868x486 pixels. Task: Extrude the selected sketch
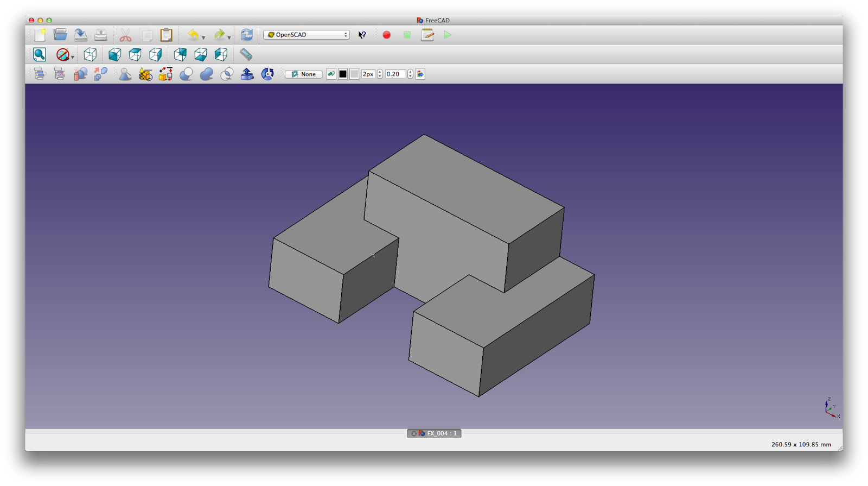247,74
